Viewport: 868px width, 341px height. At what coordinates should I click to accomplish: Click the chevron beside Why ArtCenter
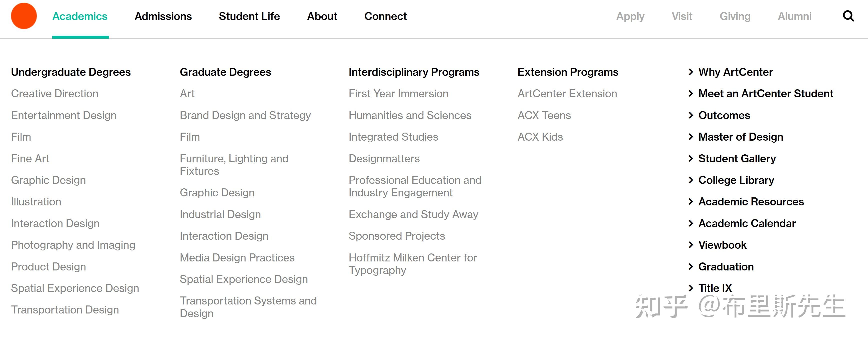(691, 72)
